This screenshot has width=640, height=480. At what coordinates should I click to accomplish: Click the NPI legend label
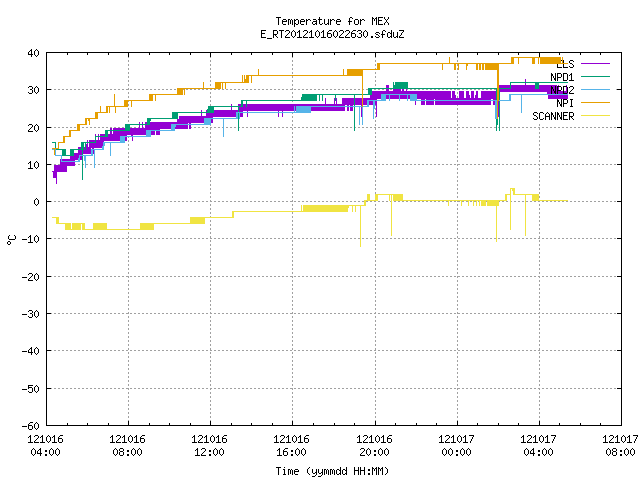(x=565, y=103)
